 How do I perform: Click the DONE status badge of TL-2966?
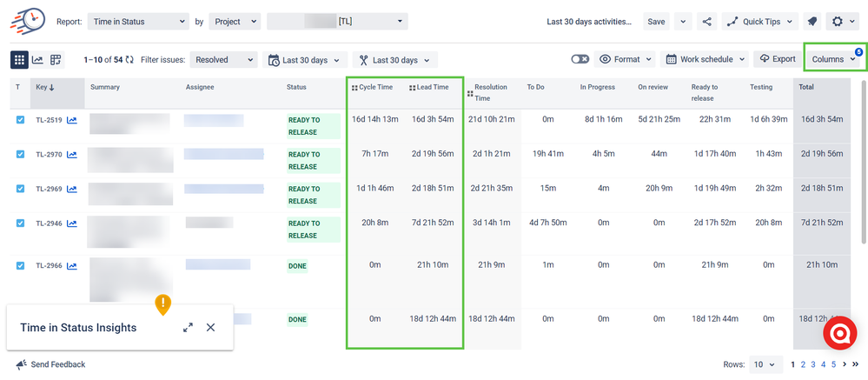pos(297,266)
